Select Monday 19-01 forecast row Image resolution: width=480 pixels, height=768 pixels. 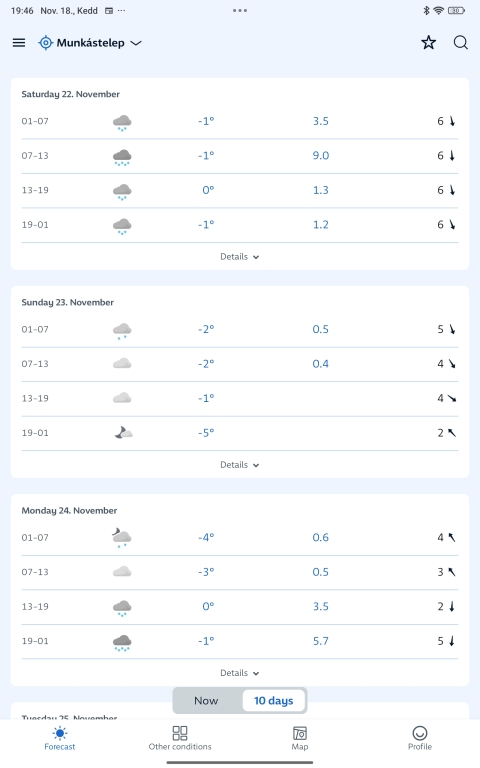tap(240, 641)
